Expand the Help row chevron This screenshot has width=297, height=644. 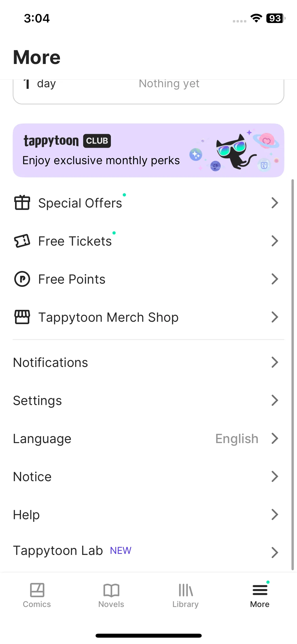coord(275,514)
